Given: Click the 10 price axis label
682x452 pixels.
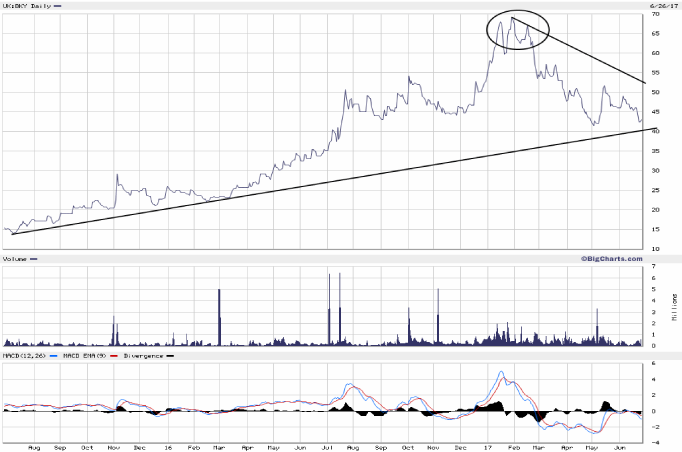Looking at the screenshot, I should coord(655,248).
